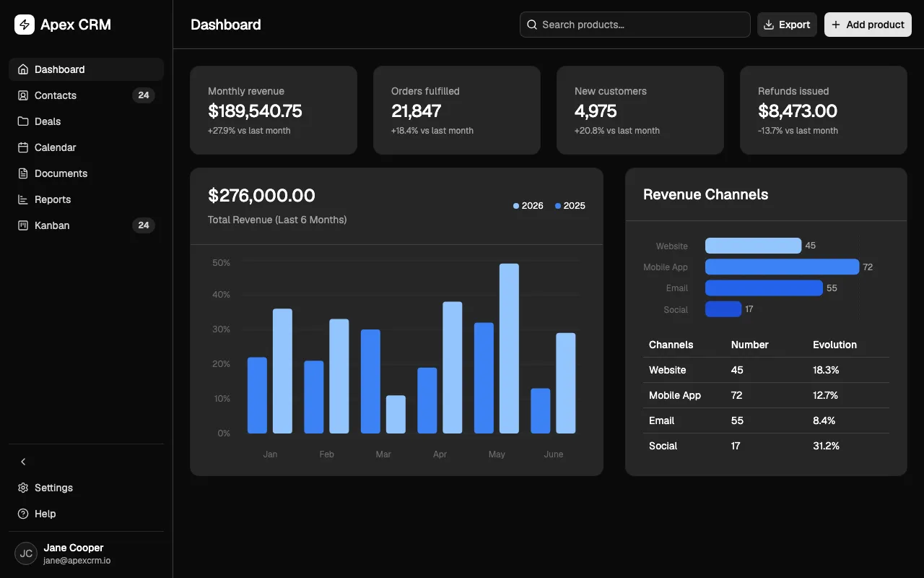The height and width of the screenshot is (578, 924).
Task: Click the Evolution column header
Action: point(834,345)
